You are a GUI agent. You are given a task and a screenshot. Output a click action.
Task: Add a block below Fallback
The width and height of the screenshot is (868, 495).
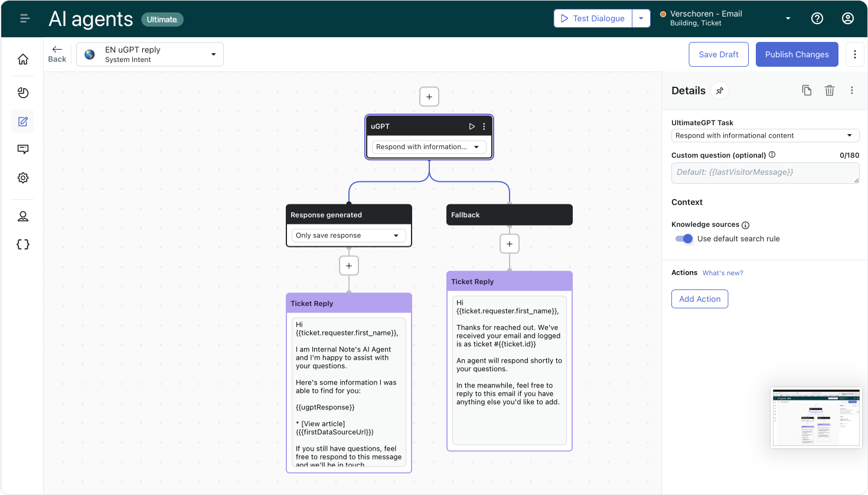[510, 244]
